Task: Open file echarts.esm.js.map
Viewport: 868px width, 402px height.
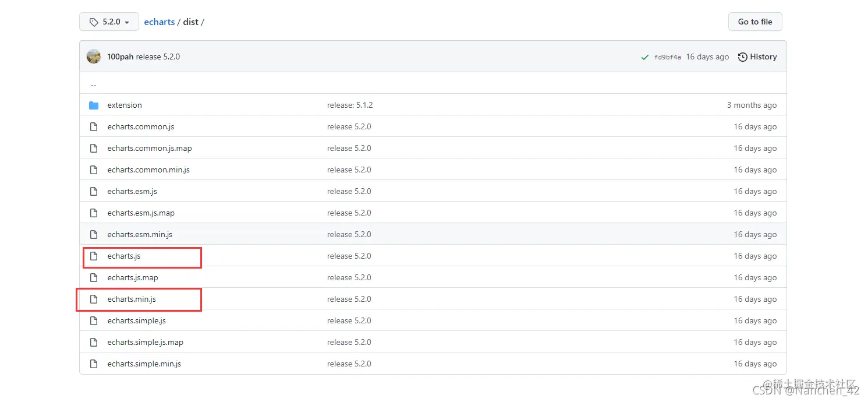Action: click(141, 213)
